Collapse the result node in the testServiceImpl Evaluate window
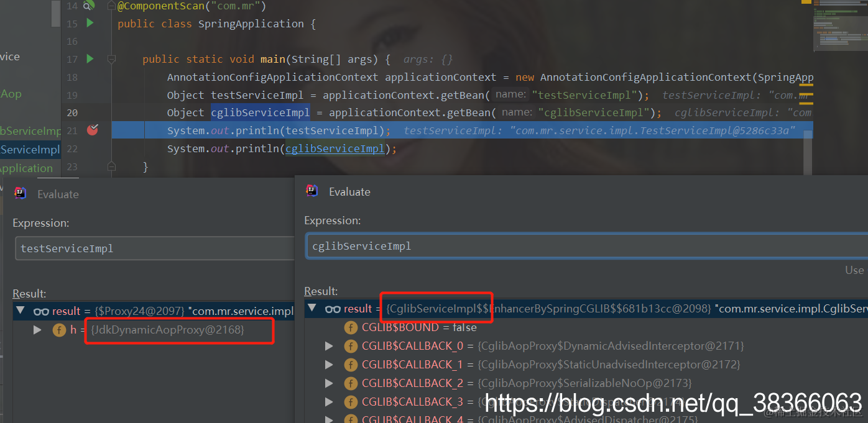The height and width of the screenshot is (423, 868). [x=21, y=311]
